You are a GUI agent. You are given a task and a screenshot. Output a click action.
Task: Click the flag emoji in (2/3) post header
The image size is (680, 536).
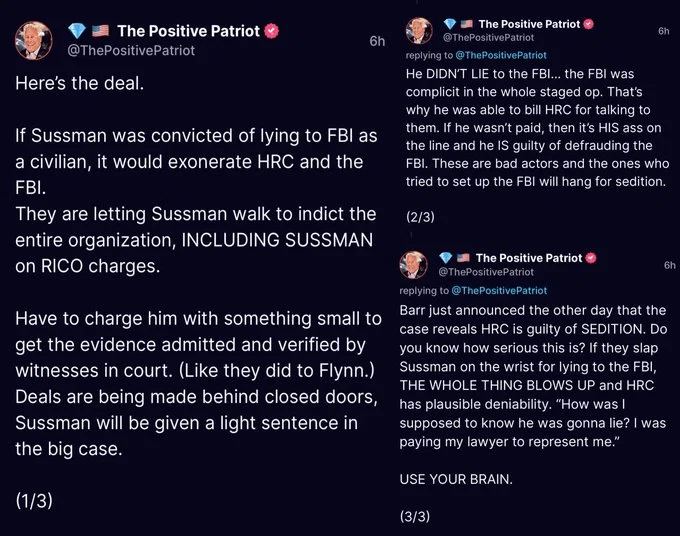pos(466,24)
